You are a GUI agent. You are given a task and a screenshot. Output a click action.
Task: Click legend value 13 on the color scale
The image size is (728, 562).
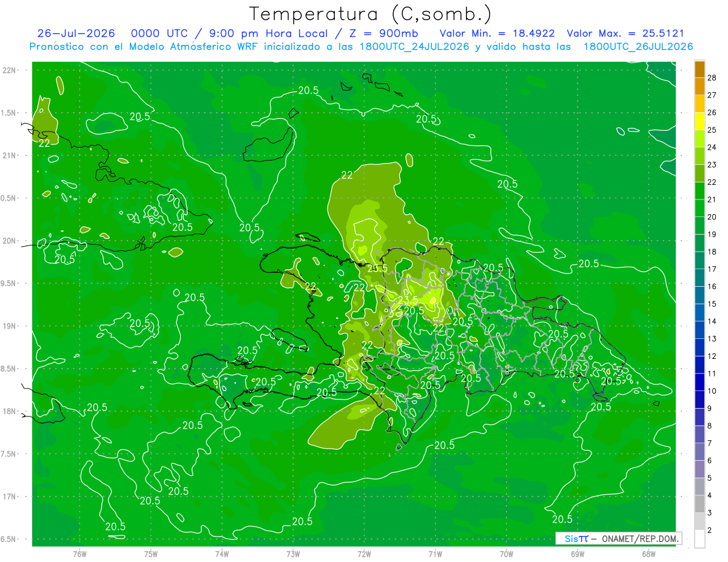712,338
